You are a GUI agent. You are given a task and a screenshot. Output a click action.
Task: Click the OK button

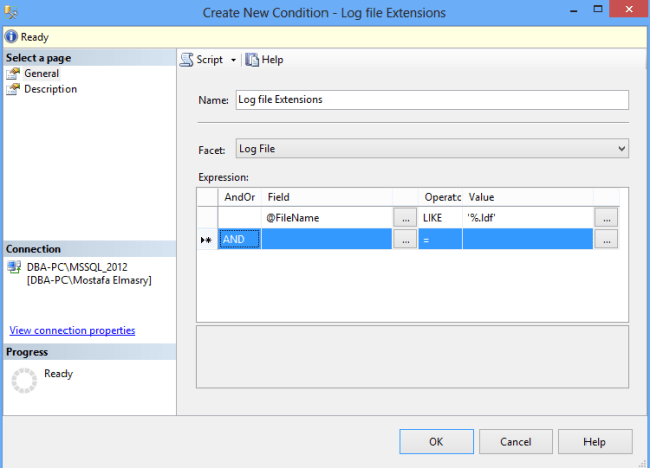(x=436, y=442)
